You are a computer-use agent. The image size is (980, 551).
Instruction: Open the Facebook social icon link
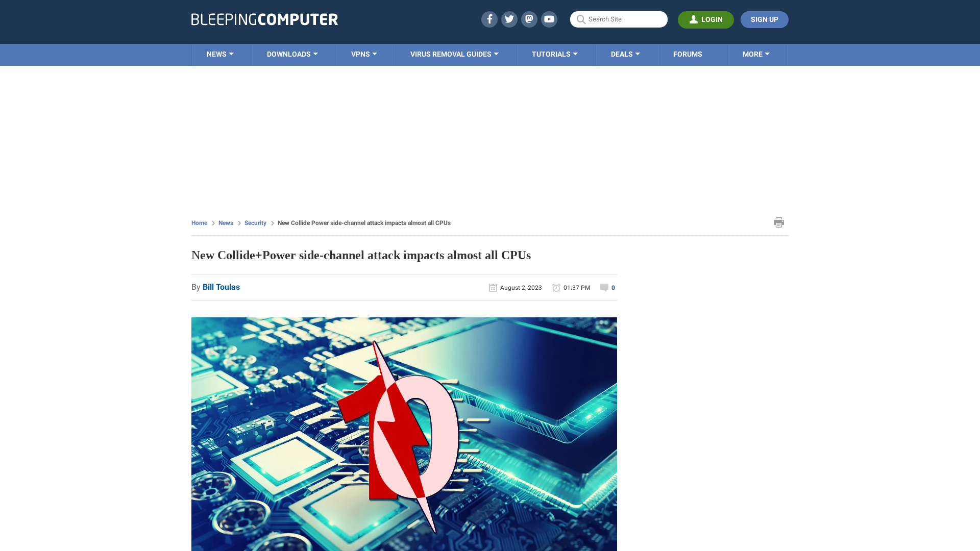489,19
